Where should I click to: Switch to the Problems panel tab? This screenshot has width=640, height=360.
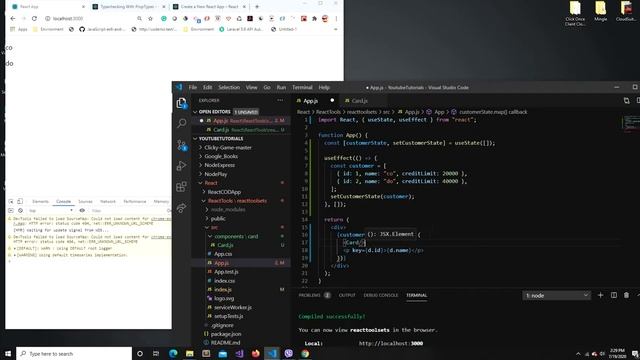pyautogui.click(x=309, y=295)
